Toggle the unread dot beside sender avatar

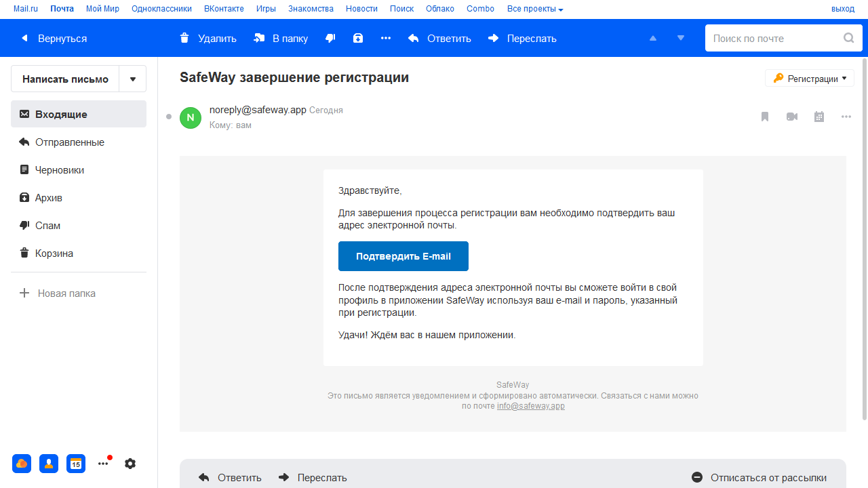[x=169, y=117]
